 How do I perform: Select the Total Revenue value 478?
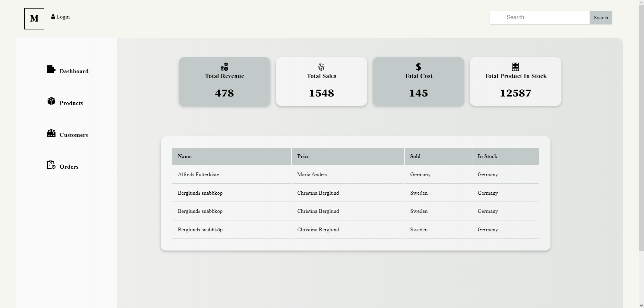(x=224, y=93)
